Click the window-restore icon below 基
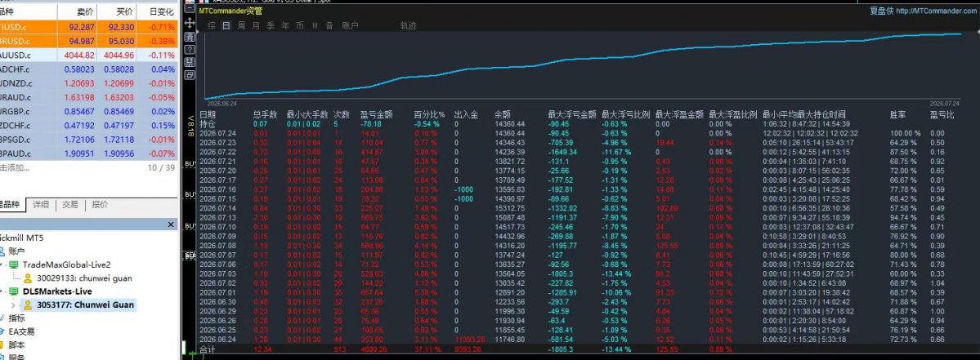 click(x=190, y=75)
